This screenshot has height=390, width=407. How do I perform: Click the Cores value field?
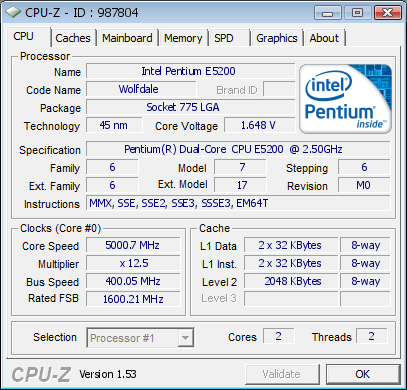(279, 336)
